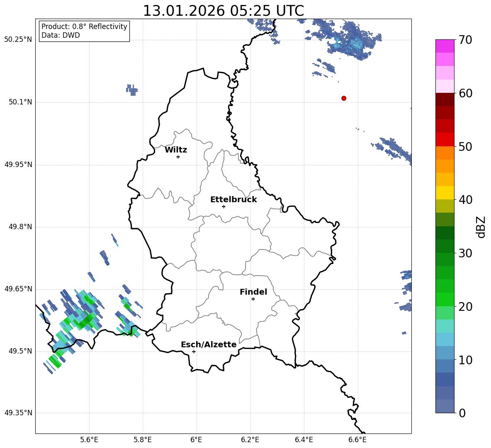Click the 30 tick on the colorbar
491x448 pixels.
(465, 253)
